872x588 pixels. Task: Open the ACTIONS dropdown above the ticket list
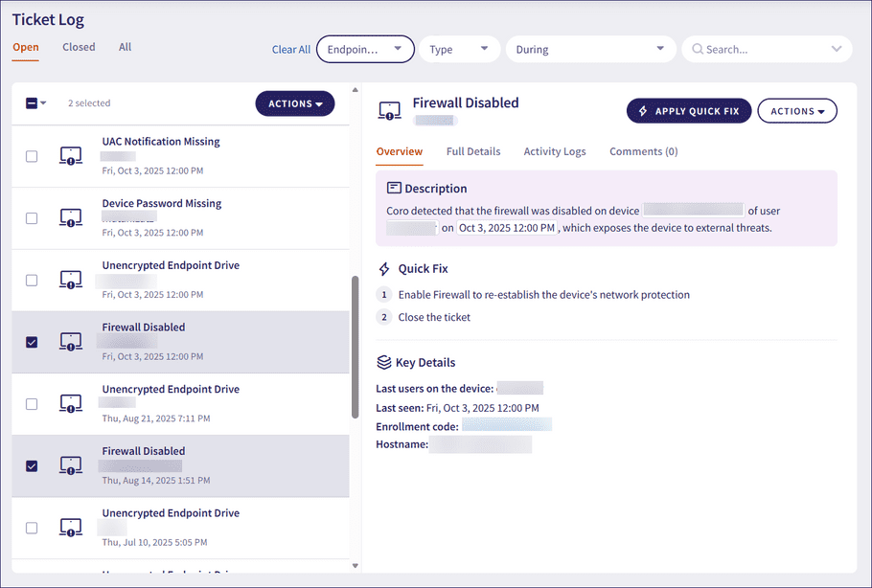click(x=294, y=102)
